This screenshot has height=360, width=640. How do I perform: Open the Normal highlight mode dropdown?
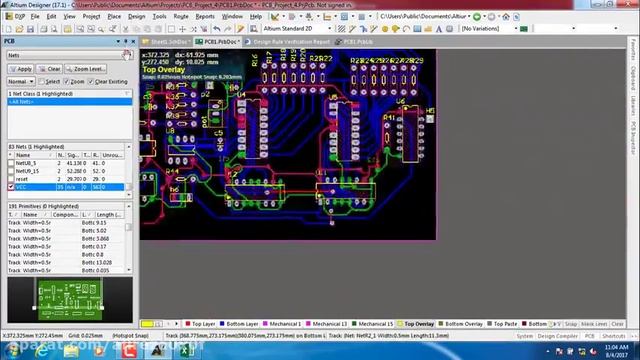[x=21, y=82]
